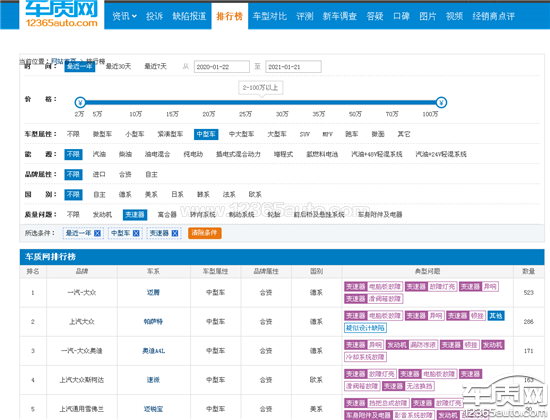Select the 排行榜 navigation tab

tap(229, 16)
